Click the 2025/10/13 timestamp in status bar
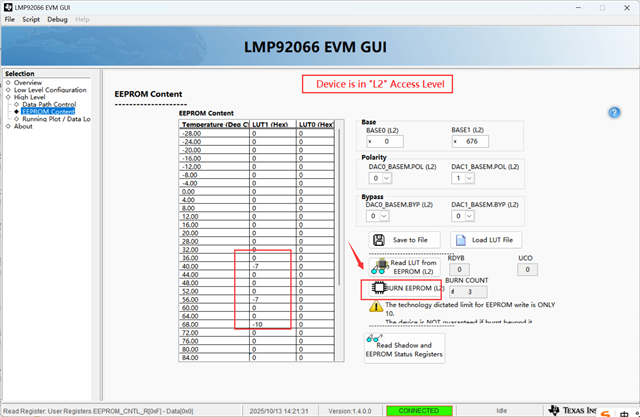 coord(279,411)
